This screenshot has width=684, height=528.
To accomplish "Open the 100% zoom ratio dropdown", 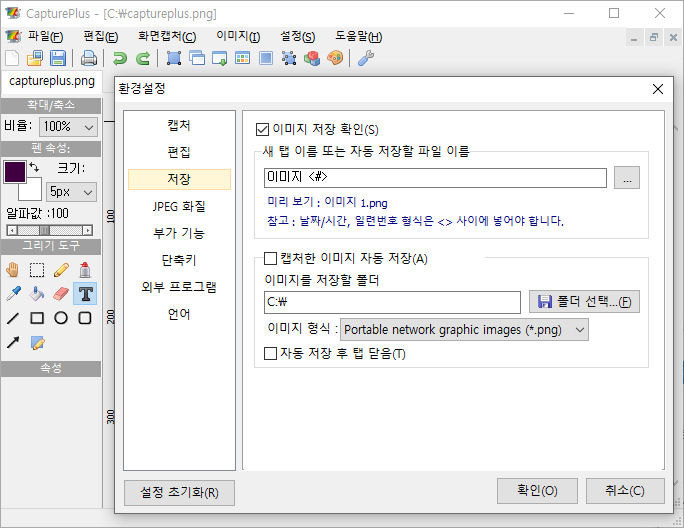I will [69, 127].
